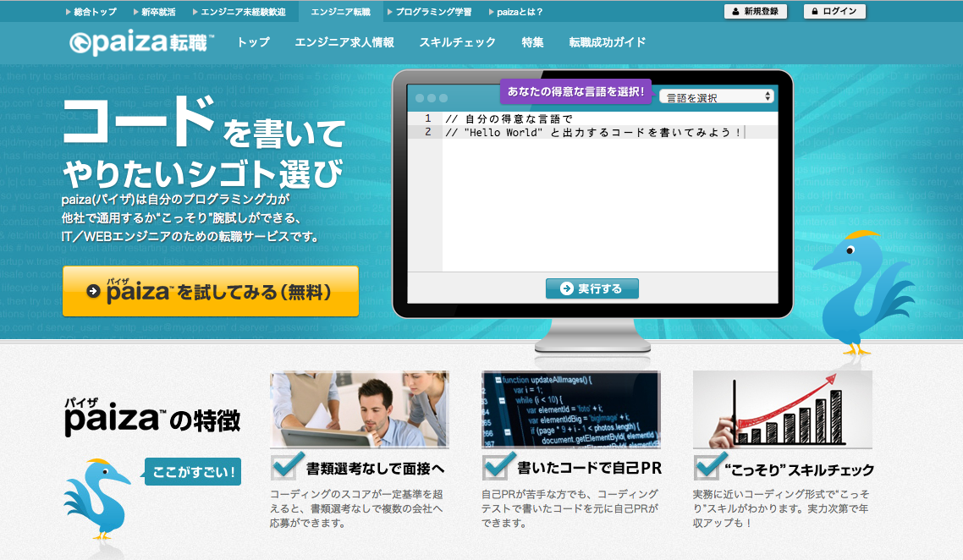Go to トップ in main navigation
963x560 pixels.
coord(254,42)
